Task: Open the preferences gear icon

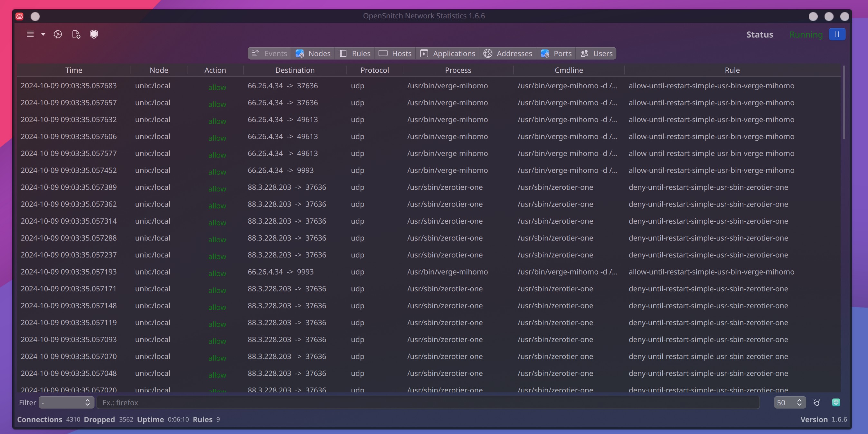Action: tap(58, 34)
